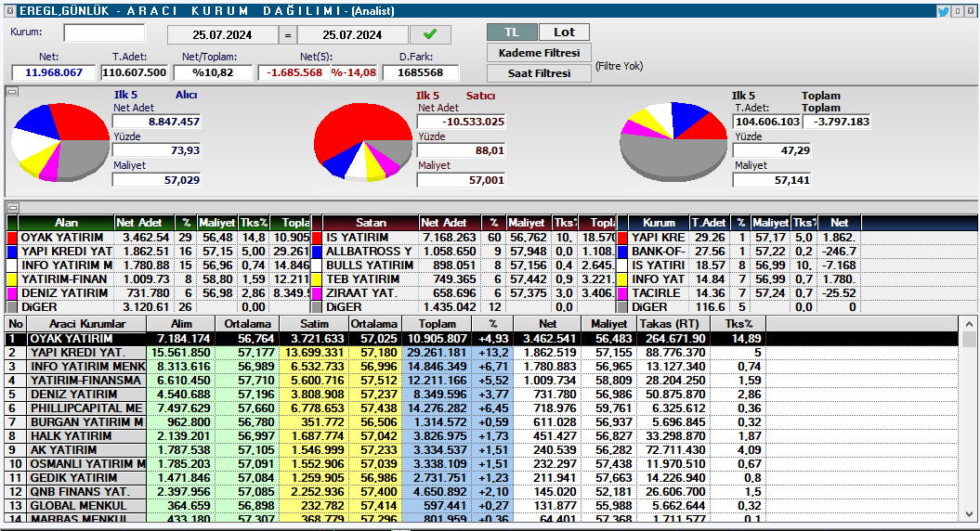Click the scrollbar up arrow of broker list
Image resolution: width=980 pixels, height=531 pixels.
tap(969, 324)
